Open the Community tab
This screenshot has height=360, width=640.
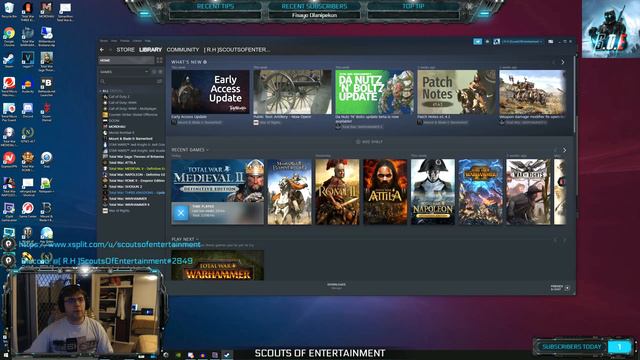click(183, 50)
